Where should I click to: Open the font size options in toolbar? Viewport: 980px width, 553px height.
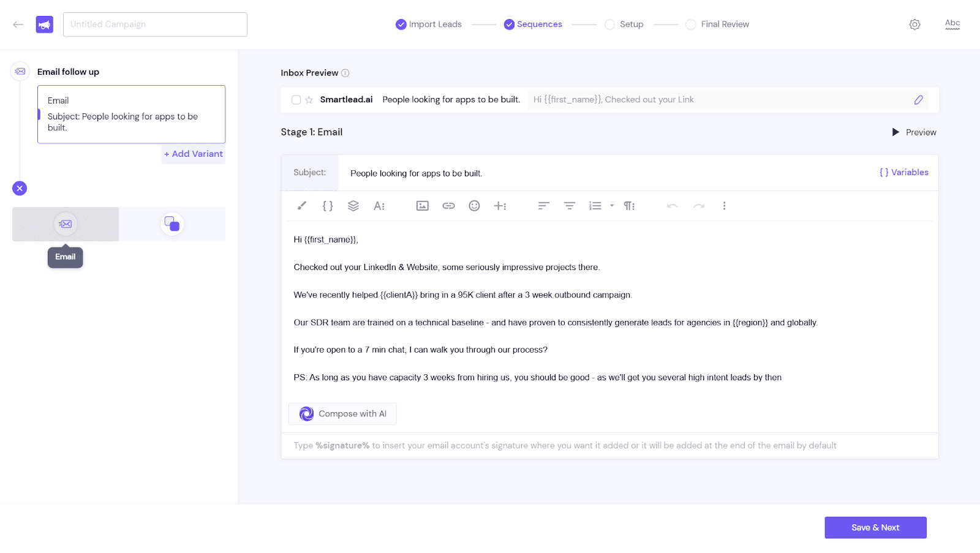(379, 206)
